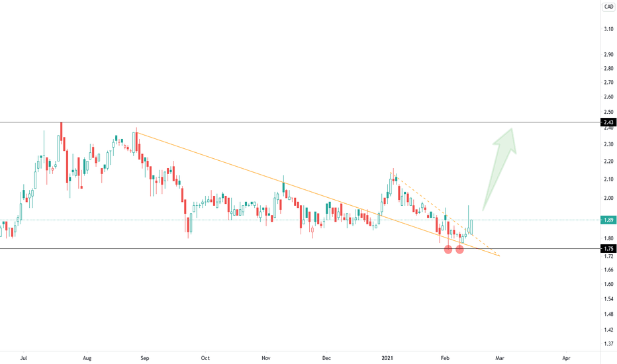
Task: Click the CAD currency label
Action: click(x=608, y=7)
